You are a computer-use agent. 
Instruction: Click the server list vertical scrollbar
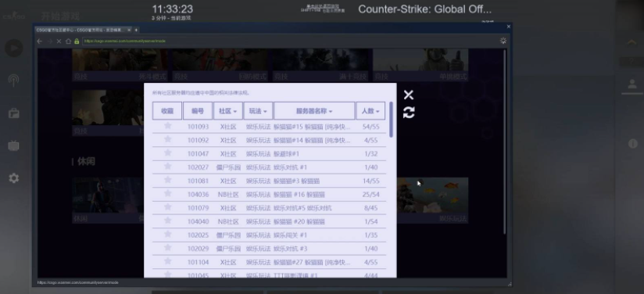click(x=392, y=120)
